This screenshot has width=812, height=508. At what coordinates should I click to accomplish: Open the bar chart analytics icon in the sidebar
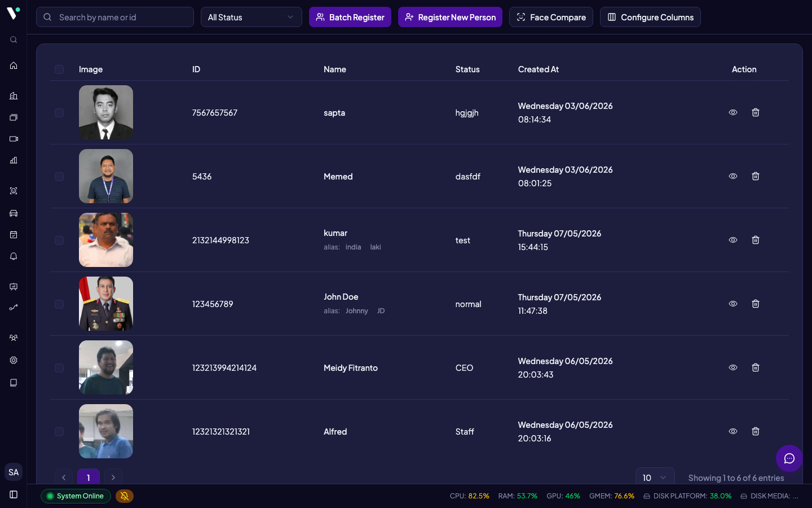pos(14,160)
